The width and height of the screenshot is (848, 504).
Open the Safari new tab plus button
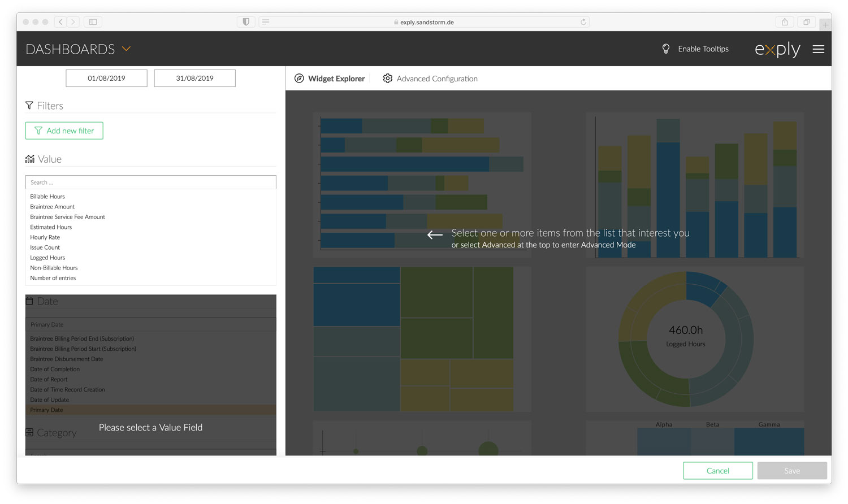825,25
